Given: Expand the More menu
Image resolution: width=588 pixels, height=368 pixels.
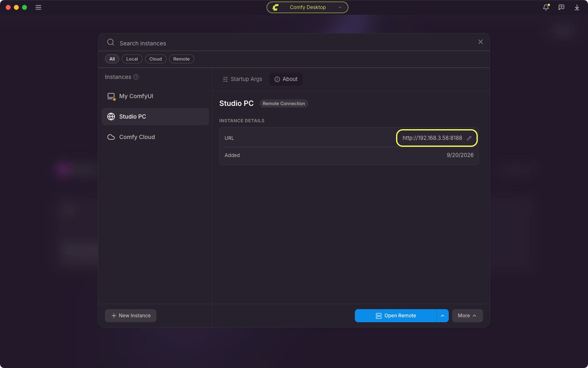Looking at the screenshot, I should coord(467,316).
